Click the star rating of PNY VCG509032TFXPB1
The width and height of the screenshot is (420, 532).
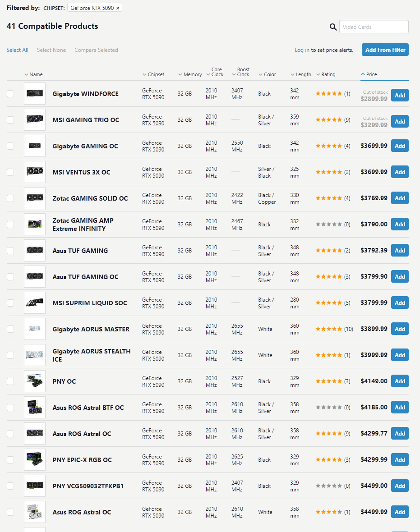(x=329, y=486)
